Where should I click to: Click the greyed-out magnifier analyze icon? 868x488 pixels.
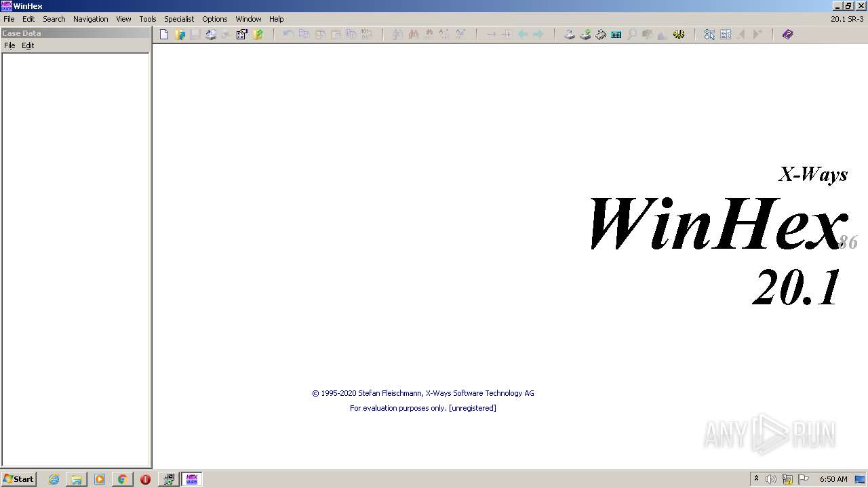(632, 34)
